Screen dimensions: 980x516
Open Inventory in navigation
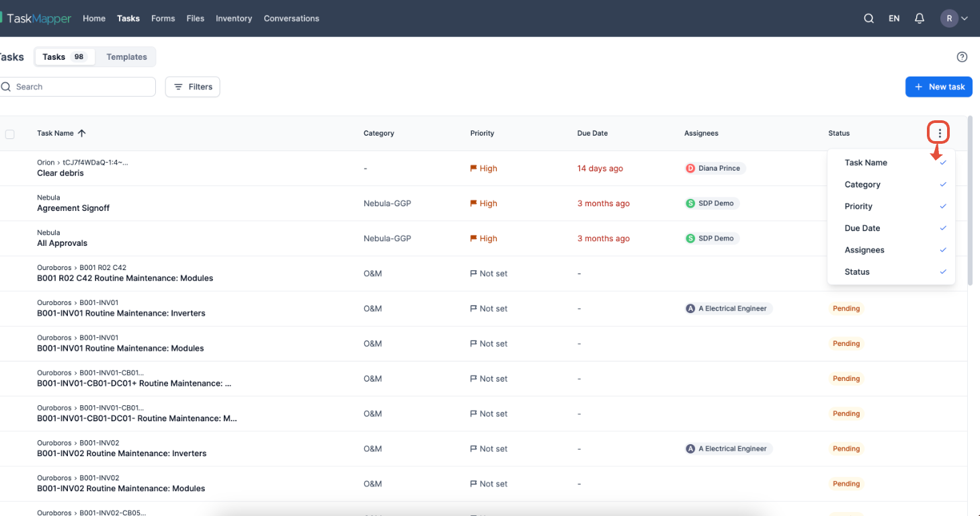point(234,19)
